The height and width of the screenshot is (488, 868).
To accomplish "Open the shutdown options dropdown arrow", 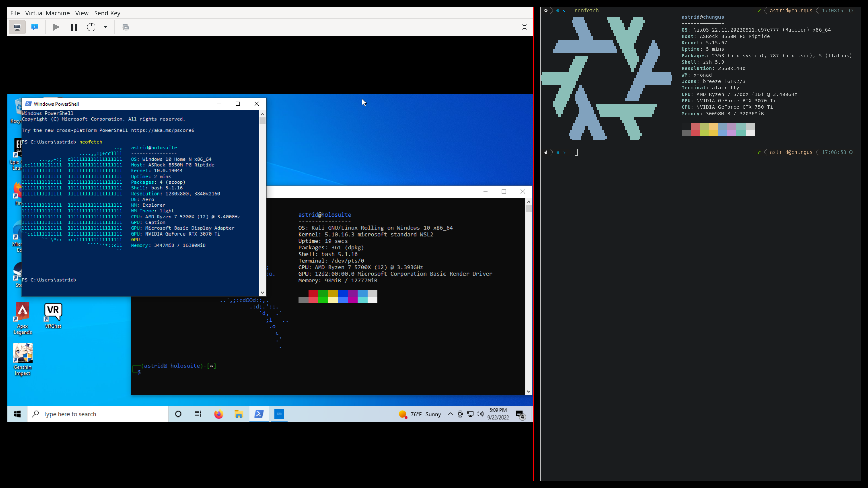I will tap(105, 27).
